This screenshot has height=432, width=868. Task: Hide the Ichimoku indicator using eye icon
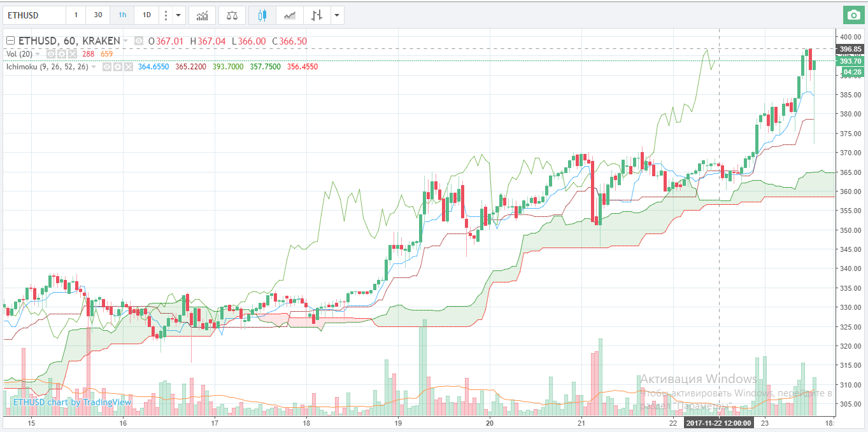(107, 67)
